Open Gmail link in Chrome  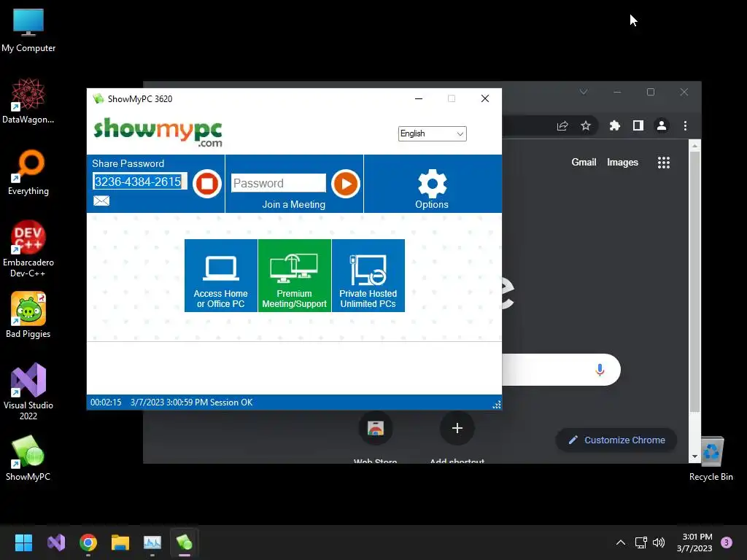click(584, 163)
